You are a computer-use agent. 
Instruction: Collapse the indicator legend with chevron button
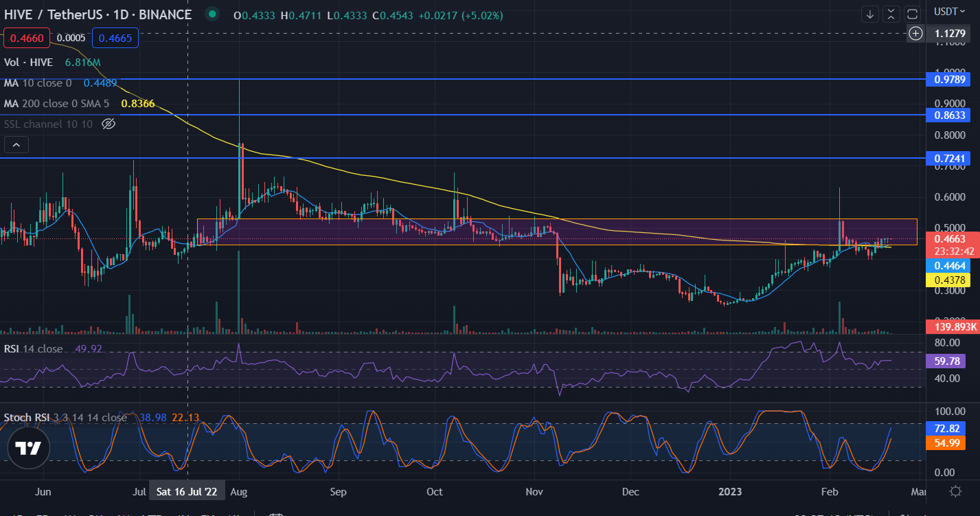pyautogui.click(x=16, y=144)
